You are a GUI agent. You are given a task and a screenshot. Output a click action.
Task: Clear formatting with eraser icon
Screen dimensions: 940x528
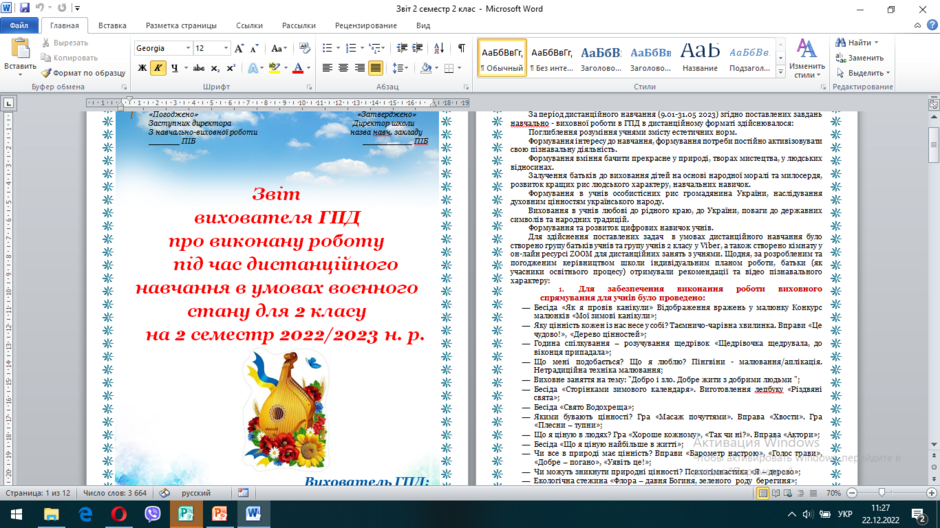[304, 49]
